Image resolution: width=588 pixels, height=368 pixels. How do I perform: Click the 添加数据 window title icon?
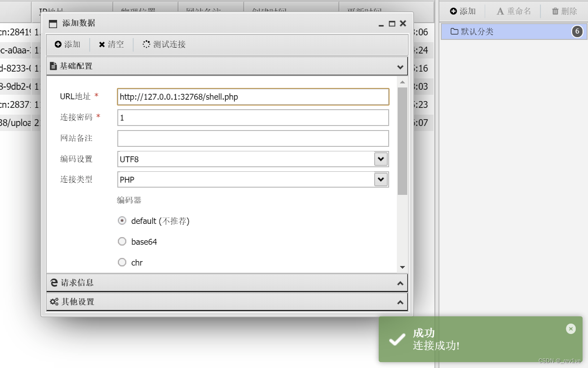point(53,24)
